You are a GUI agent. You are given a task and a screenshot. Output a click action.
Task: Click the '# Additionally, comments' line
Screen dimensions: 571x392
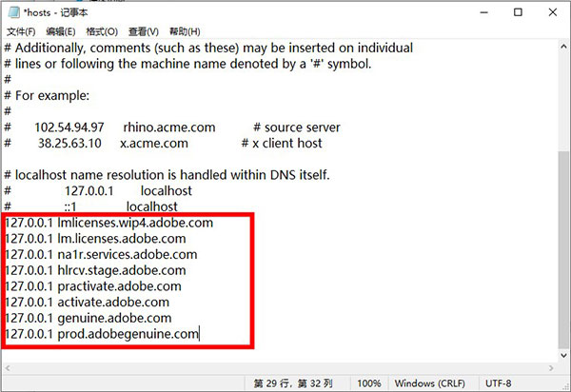click(208, 48)
